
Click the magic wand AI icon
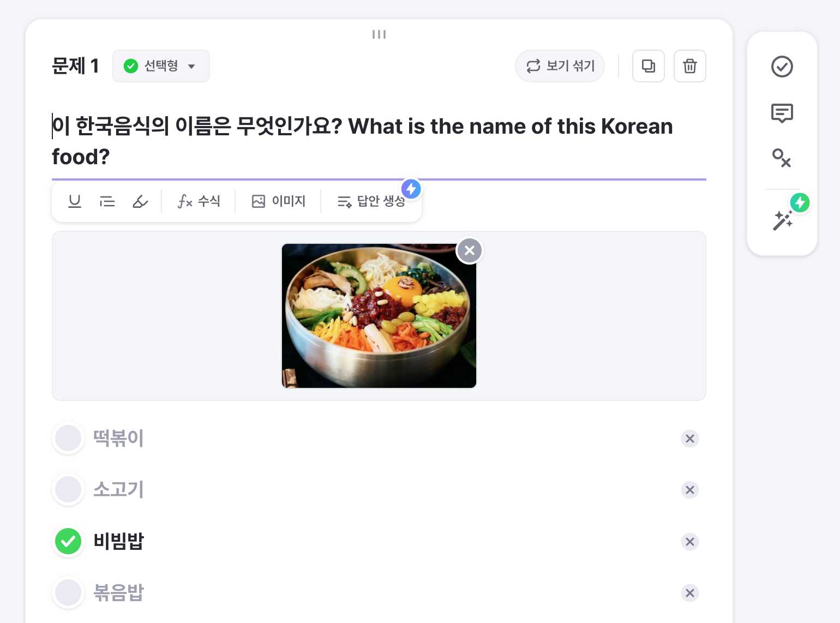coord(783,220)
